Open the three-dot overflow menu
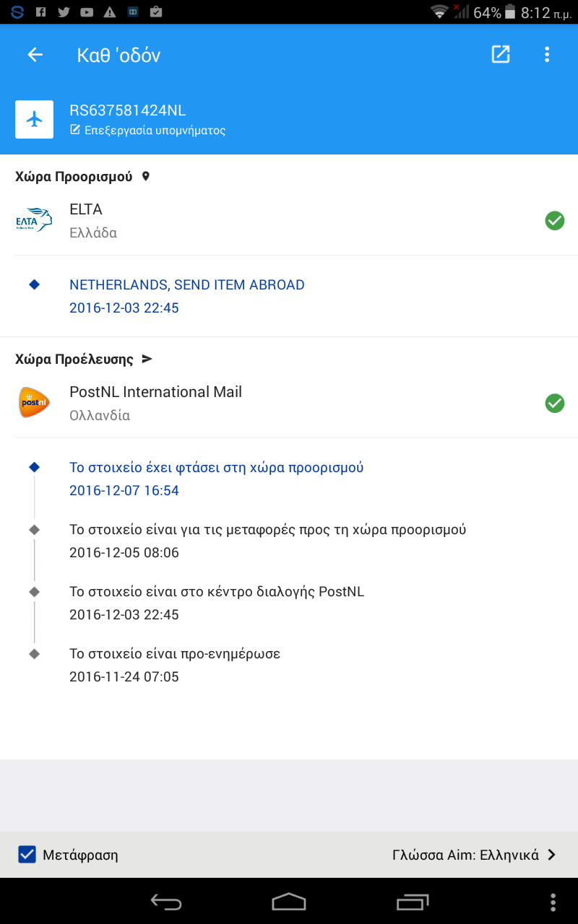578x924 pixels. (x=547, y=55)
